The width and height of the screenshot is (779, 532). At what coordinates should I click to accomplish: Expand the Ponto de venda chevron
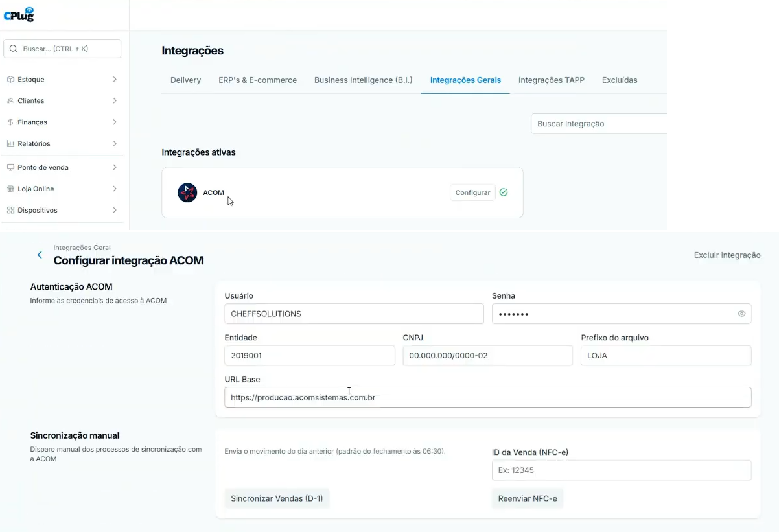(x=115, y=167)
